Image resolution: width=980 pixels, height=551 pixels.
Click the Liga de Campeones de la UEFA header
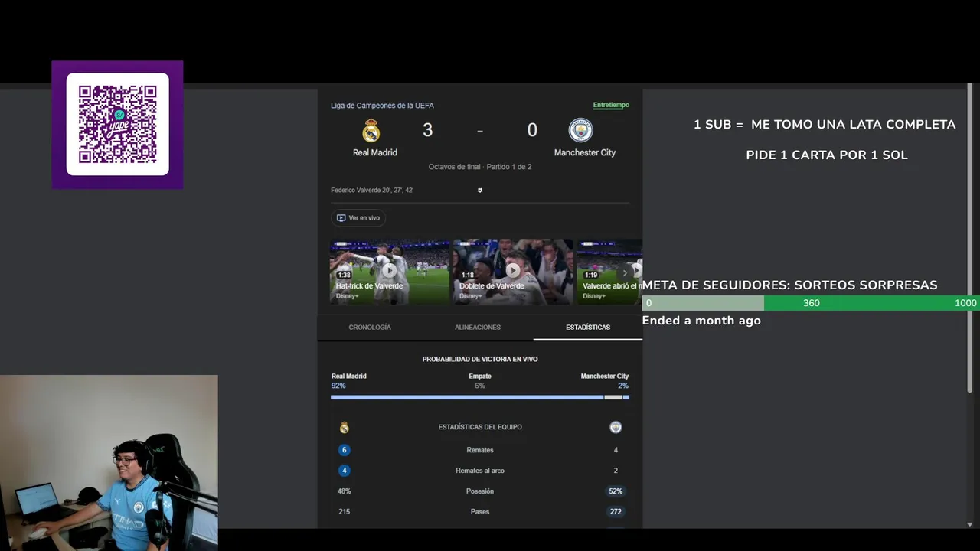pyautogui.click(x=382, y=106)
